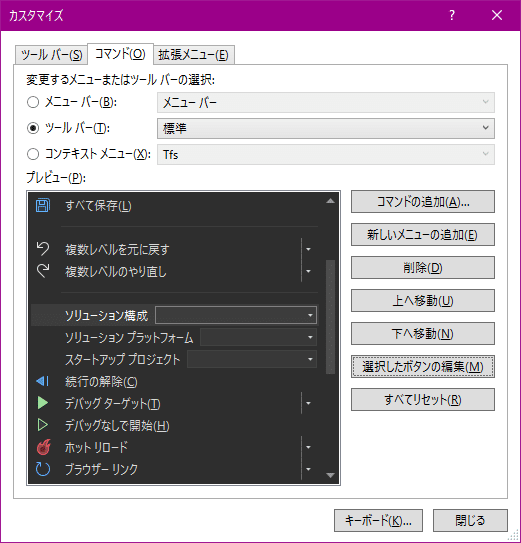Open the 標準 toolbar dropdown

tap(326, 128)
